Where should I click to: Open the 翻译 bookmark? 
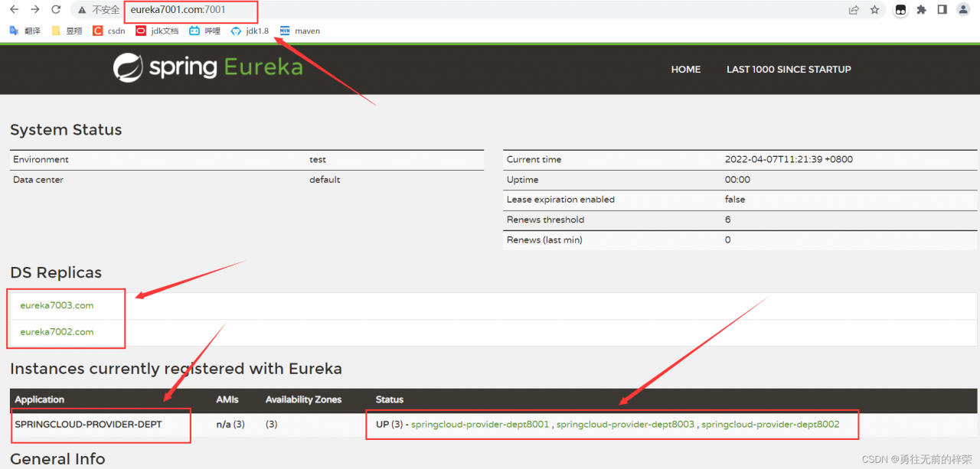coord(24,31)
